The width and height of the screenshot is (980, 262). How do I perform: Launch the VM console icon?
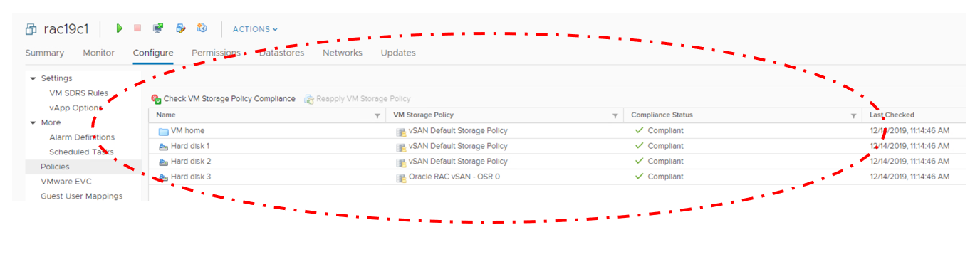[x=158, y=28]
